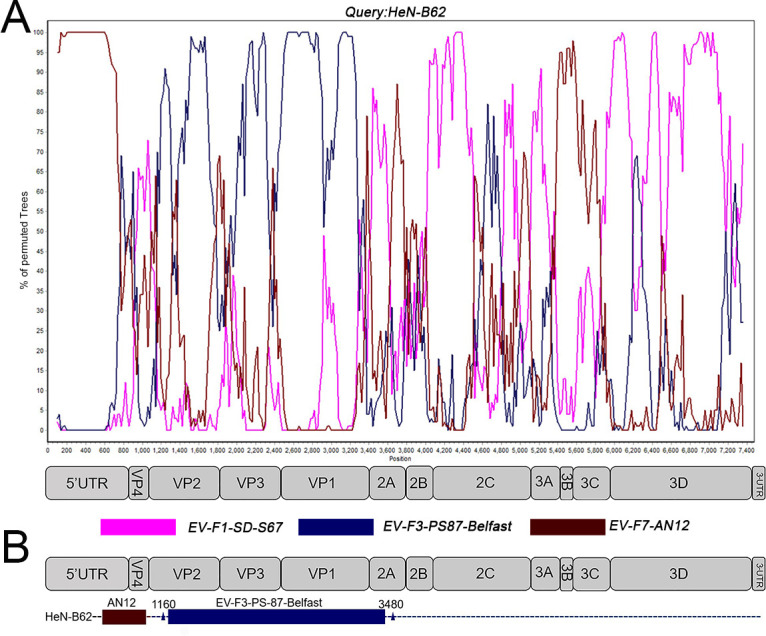
Task: Click the 5'UTR box in panel B
Action: point(87,573)
